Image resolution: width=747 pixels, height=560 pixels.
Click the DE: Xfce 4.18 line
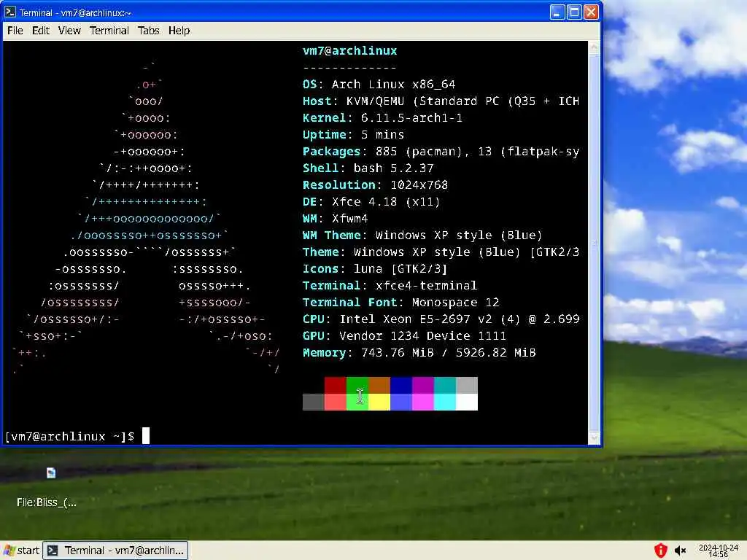pos(371,202)
